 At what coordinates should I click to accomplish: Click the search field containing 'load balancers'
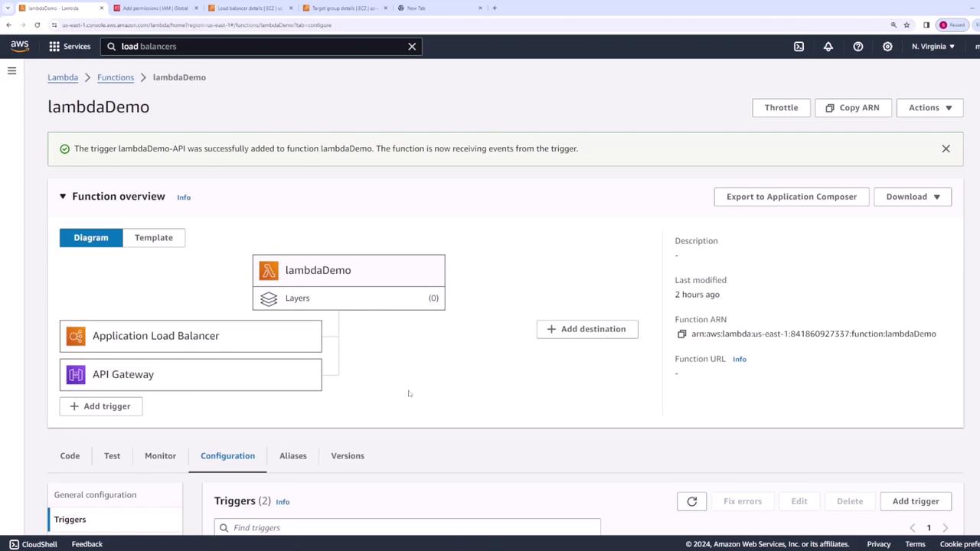[x=260, y=47]
